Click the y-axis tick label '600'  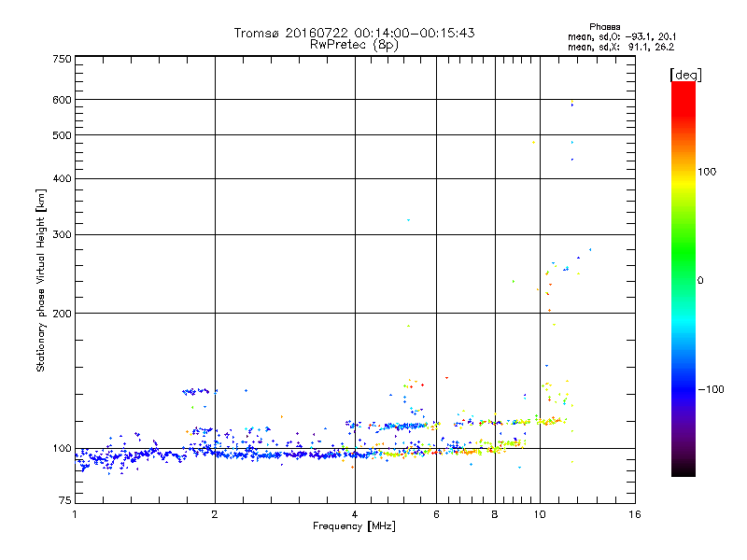62,100
